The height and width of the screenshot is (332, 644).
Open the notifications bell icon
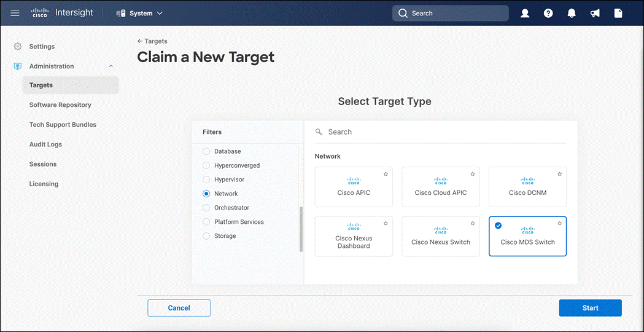[572, 13]
